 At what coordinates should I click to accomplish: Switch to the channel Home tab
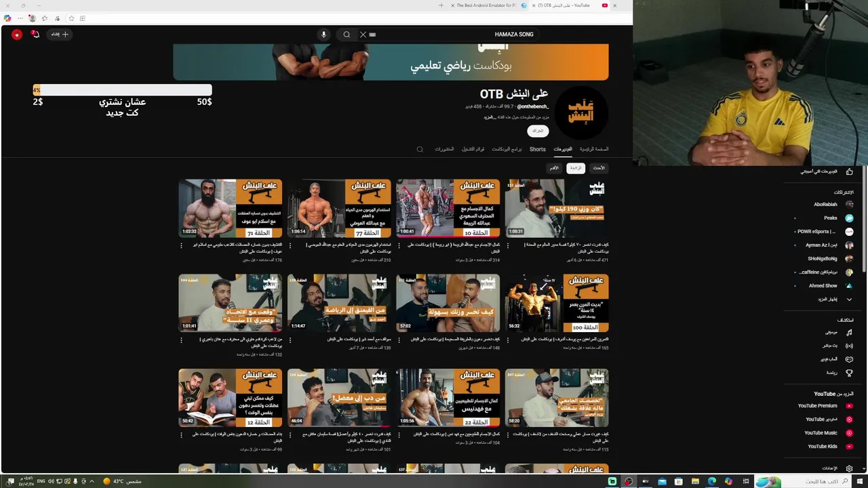click(594, 149)
